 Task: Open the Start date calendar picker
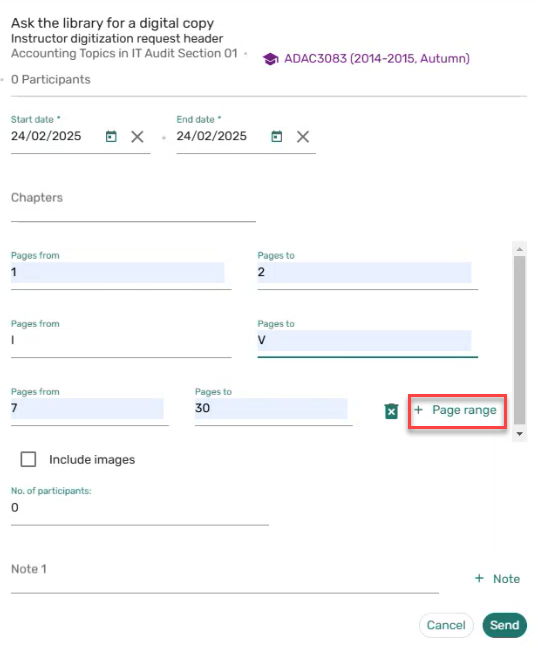click(x=111, y=136)
